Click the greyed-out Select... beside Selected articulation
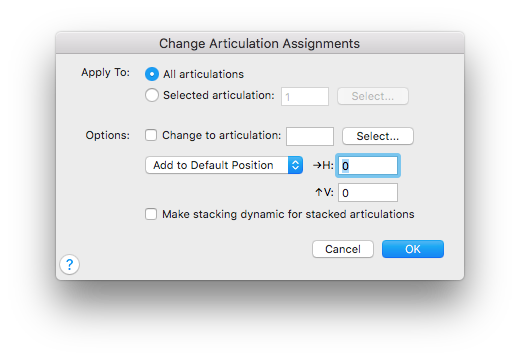 tap(373, 96)
